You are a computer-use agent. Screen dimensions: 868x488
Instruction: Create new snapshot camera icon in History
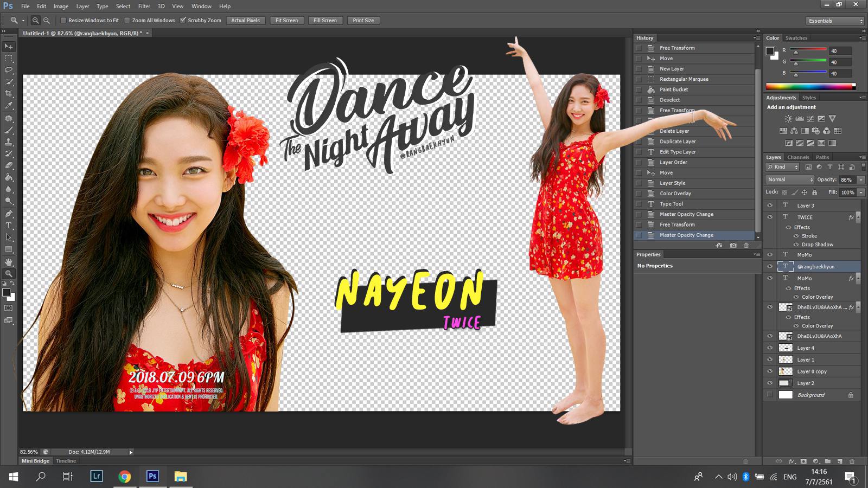coord(733,245)
